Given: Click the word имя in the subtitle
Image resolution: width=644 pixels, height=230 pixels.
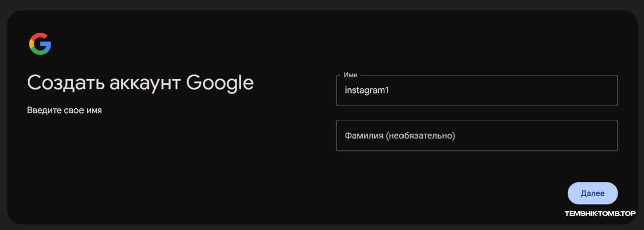Looking at the screenshot, I should (94, 110).
